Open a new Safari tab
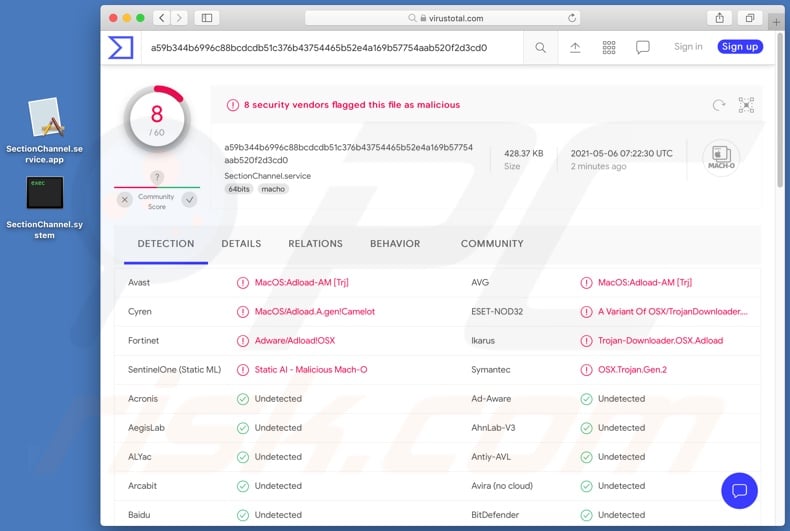This screenshot has height=531, width=790. [776, 22]
